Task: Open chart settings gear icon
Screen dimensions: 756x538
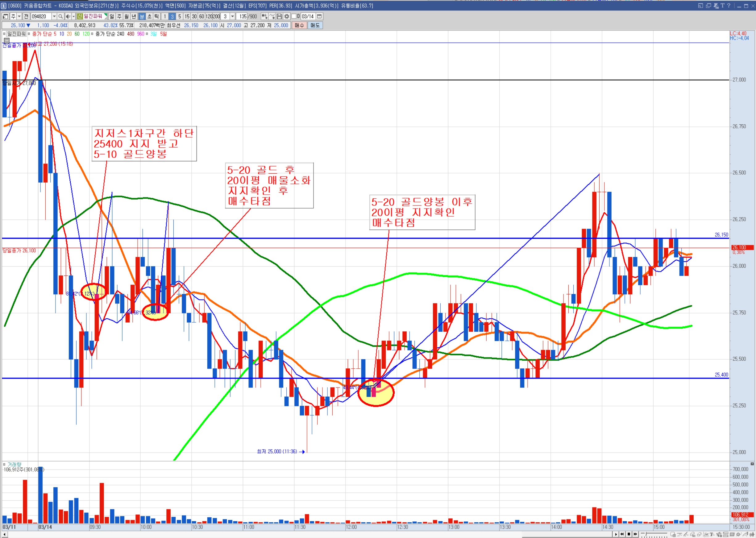Action: (x=287, y=16)
